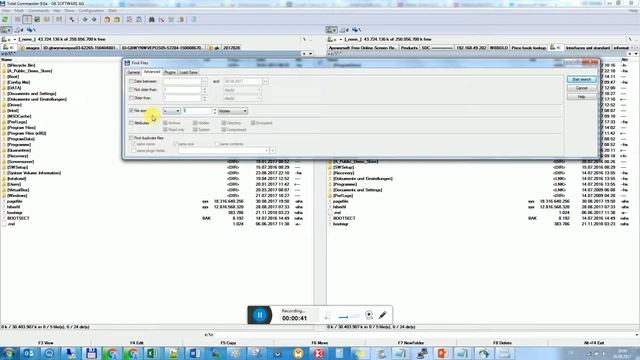The width and height of the screenshot is (640, 360).
Task: Open the command line history dropdown
Action: coord(637,334)
